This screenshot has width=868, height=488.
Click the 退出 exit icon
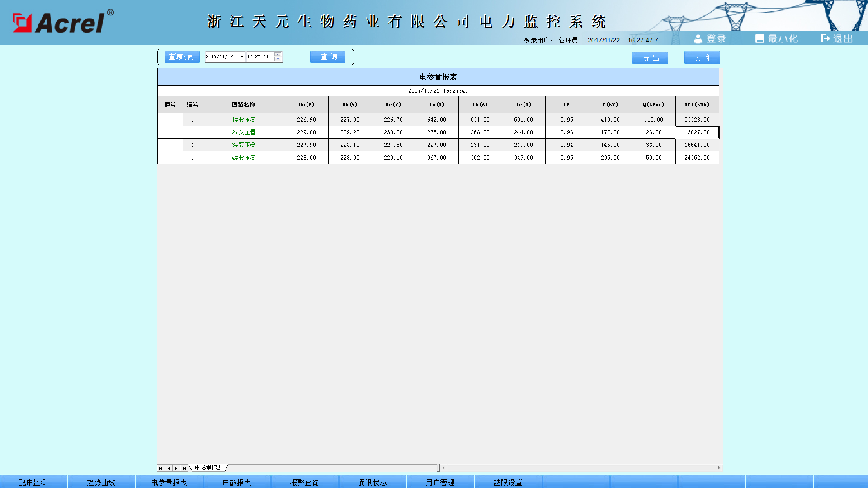(x=825, y=39)
